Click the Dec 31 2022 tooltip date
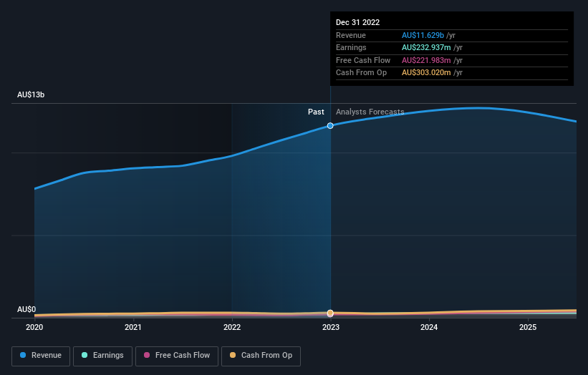The height and width of the screenshot is (375, 588). click(x=358, y=22)
